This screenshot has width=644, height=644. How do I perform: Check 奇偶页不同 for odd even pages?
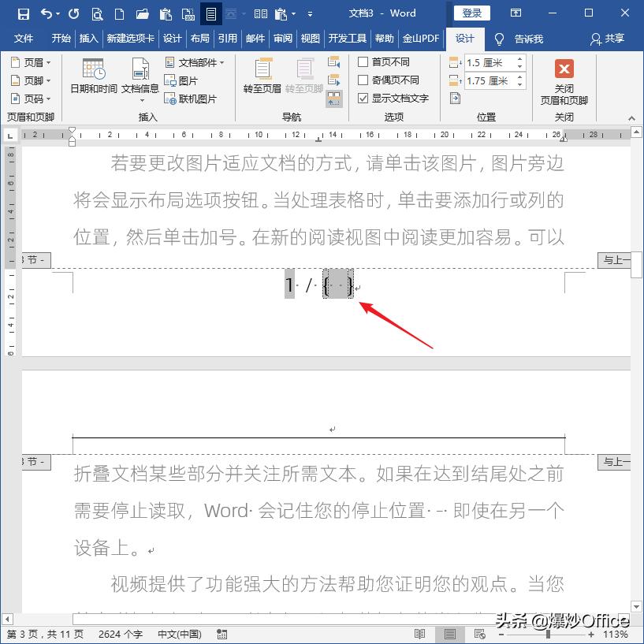point(361,80)
